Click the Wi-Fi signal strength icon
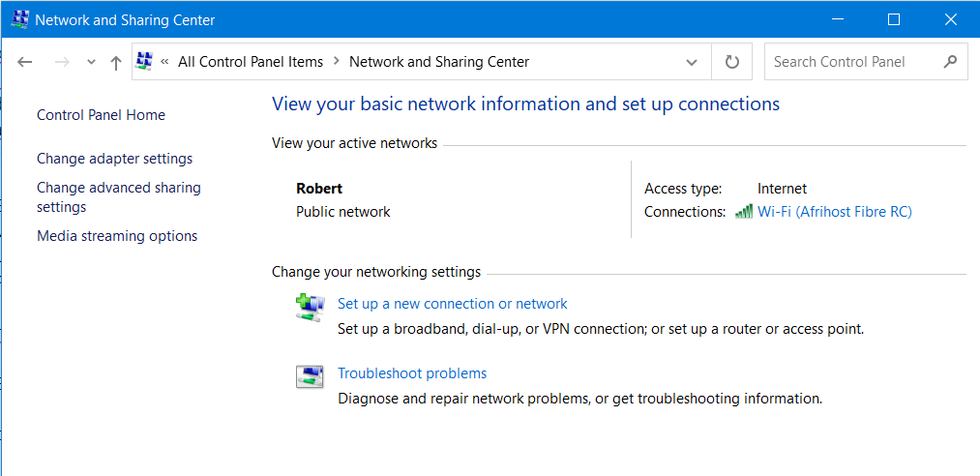 (x=744, y=212)
